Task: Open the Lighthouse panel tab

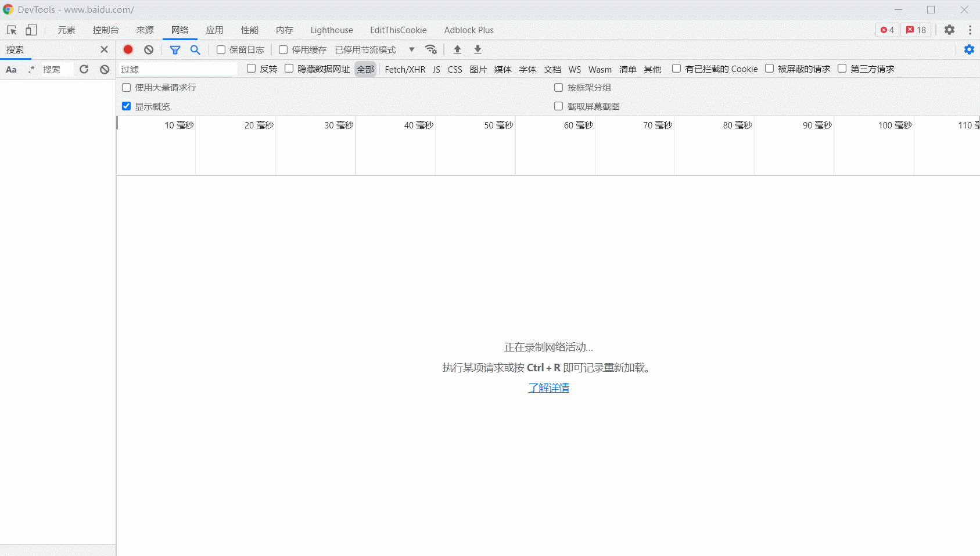Action: click(x=331, y=30)
